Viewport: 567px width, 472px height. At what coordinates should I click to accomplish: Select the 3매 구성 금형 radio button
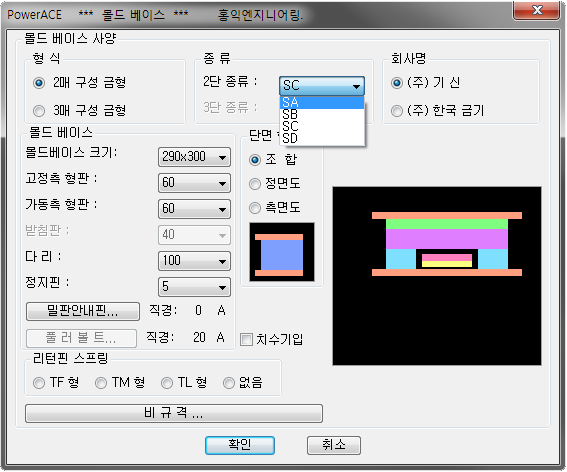(39, 111)
